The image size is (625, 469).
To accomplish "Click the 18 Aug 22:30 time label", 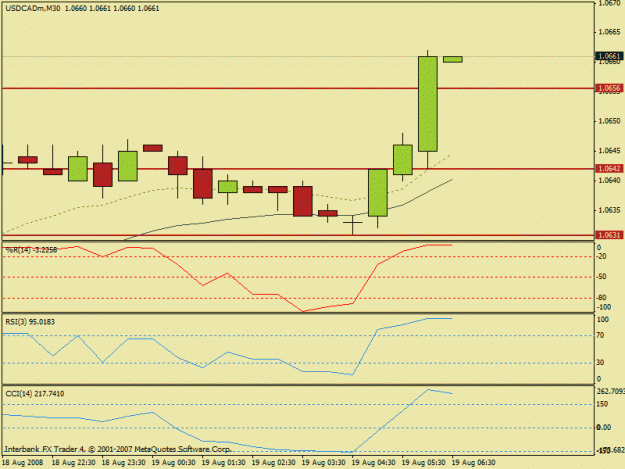I will (x=74, y=463).
